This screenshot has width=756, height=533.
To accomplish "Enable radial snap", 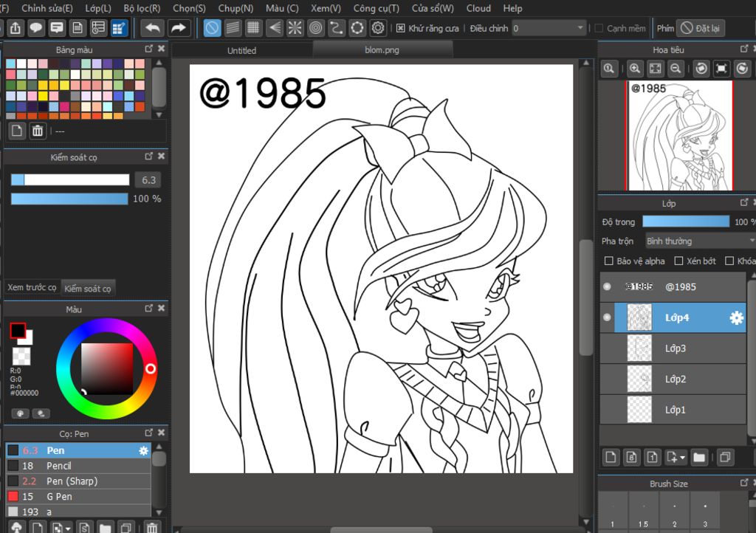I will pos(295,28).
